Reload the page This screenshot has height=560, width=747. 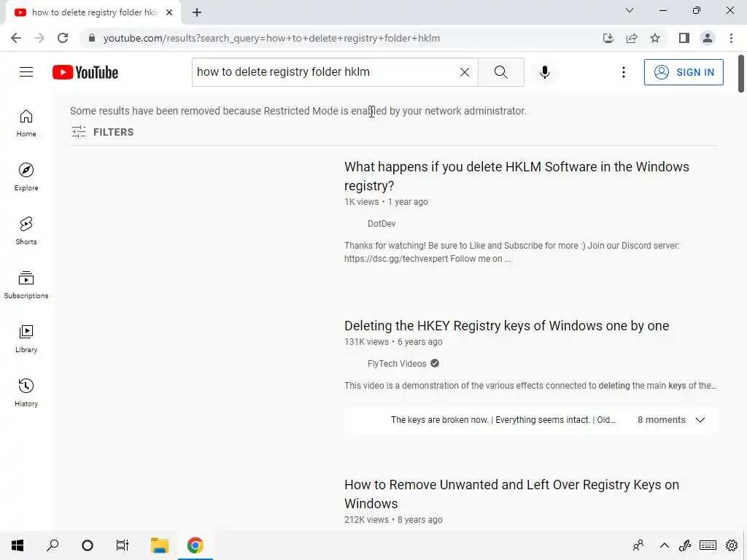point(63,38)
